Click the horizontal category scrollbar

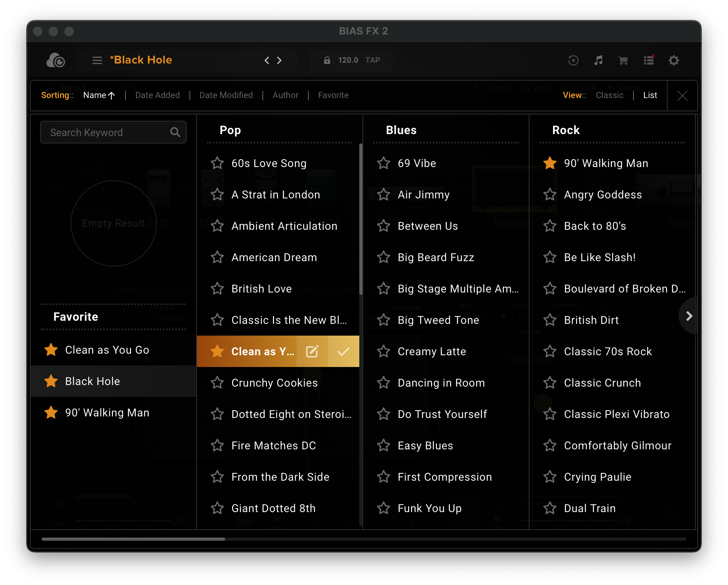133,539
